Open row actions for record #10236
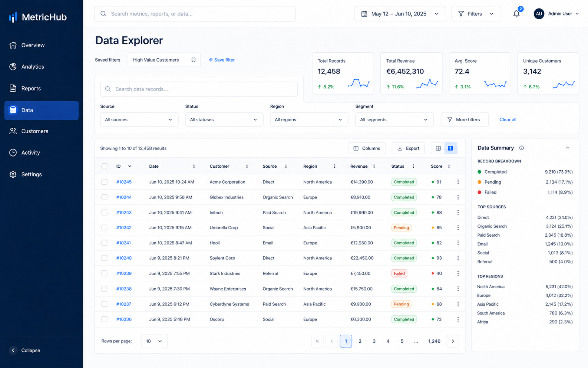The width and height of the screenshot is (588, 368). pyautogui.click(x=458, y=319)
